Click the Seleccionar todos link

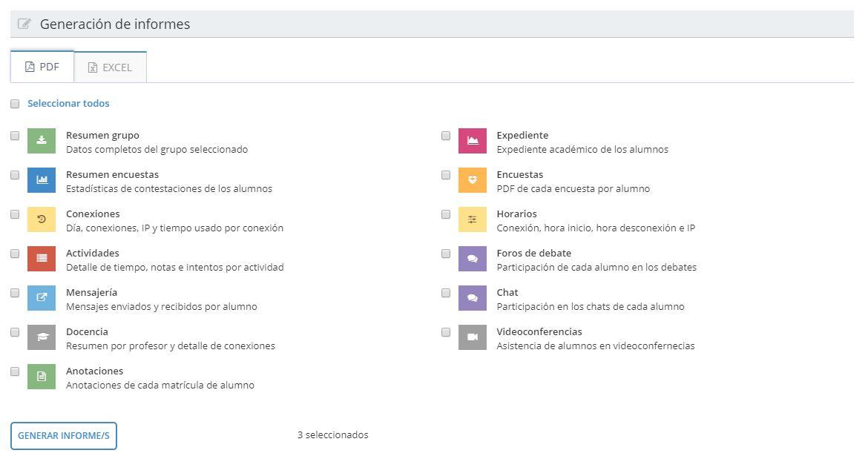[69, 104]
